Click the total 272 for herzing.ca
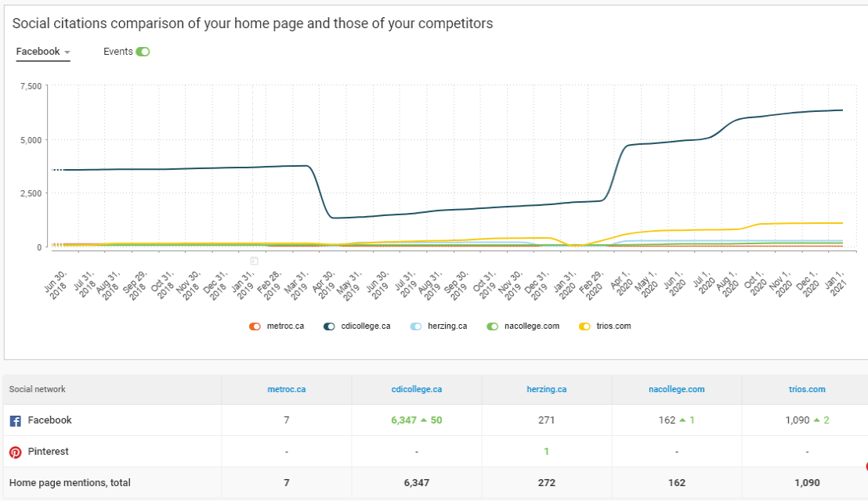This screenshot has width=868, height=501. [x=546, y=483]
